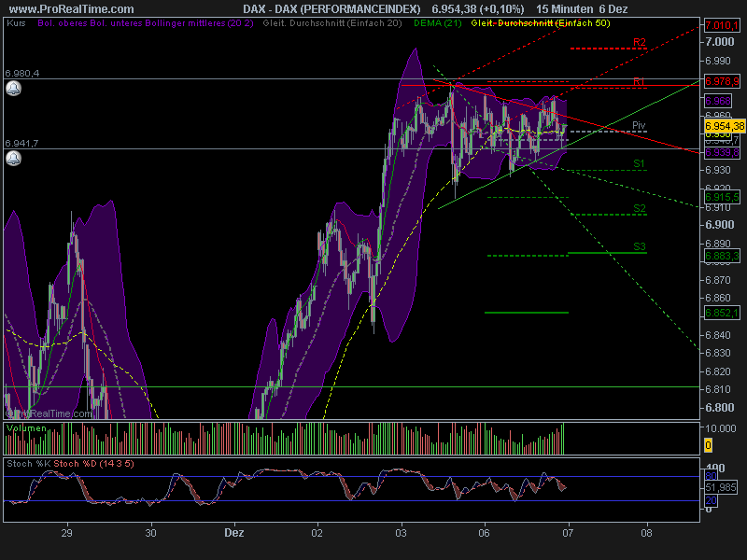Click the 51,985 stochastic value tag

[721, 487]
